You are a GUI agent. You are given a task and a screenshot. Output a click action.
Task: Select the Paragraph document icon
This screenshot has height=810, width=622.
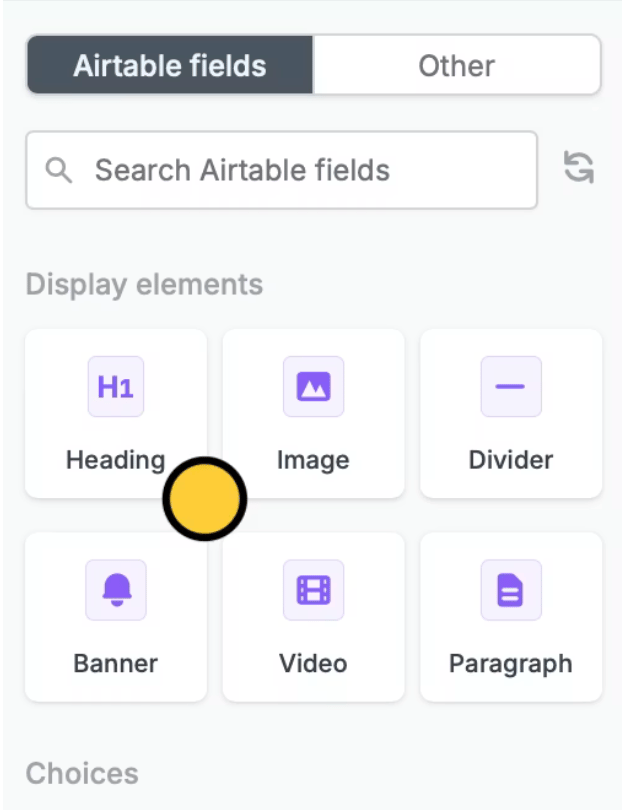coord(511,590)
